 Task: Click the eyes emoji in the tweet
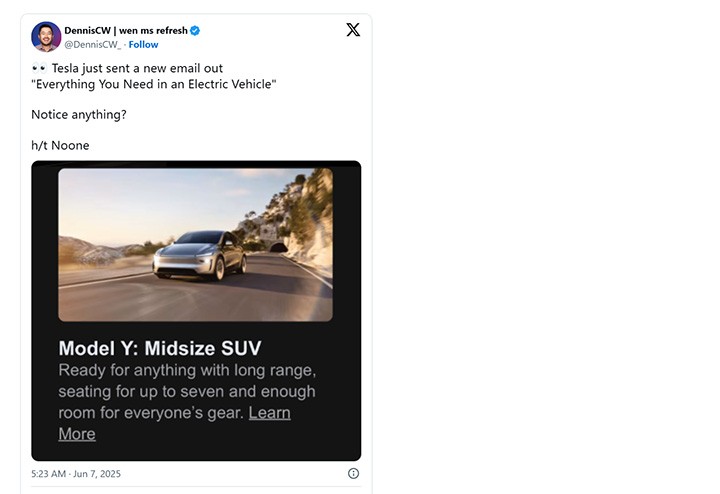point(39,68)
